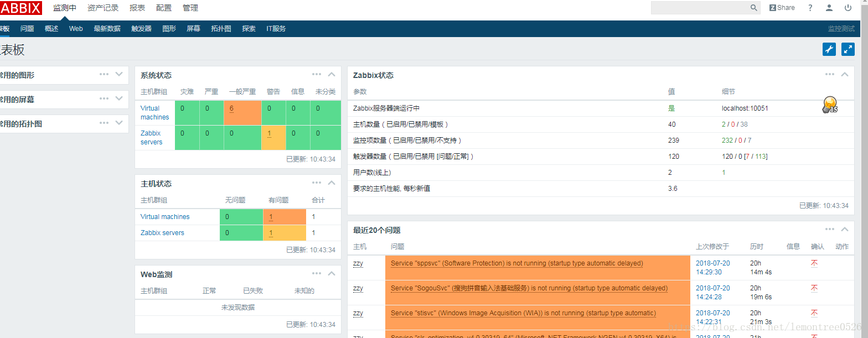Open the 报表 top menu

137,8
